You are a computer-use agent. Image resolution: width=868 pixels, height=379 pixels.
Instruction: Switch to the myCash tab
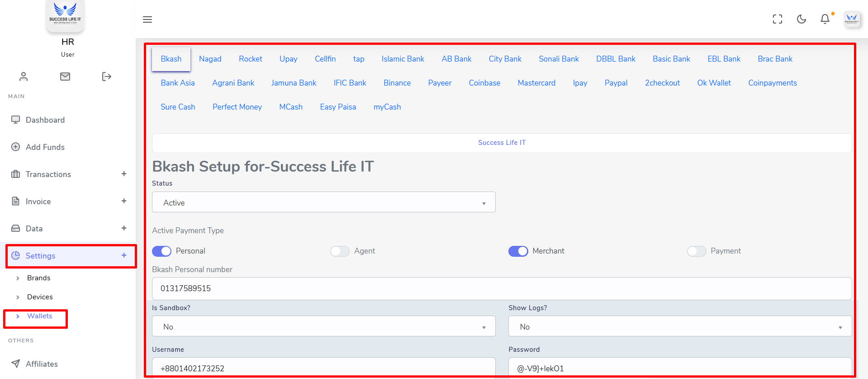click(387, 107)
